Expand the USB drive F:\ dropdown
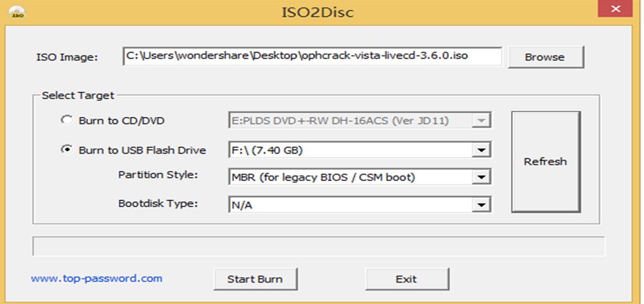Screen dimensions: 644x304 [x=480, y=150]
